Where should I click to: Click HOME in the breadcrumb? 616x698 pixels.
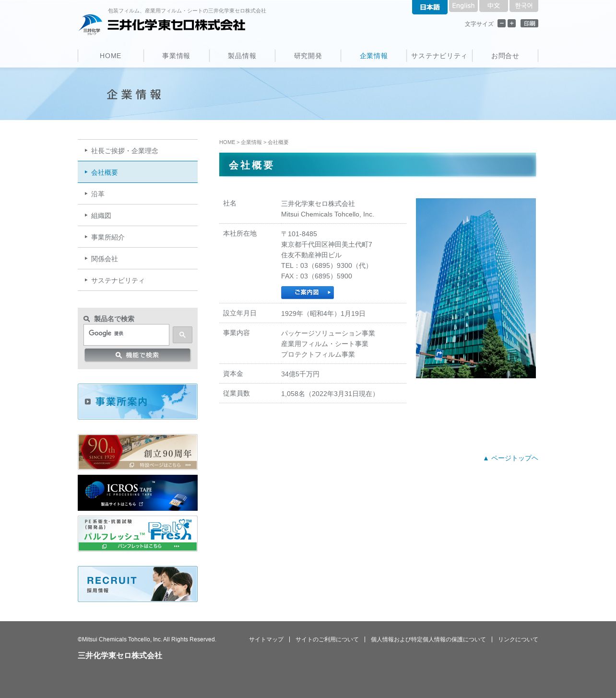coord(227,142)
